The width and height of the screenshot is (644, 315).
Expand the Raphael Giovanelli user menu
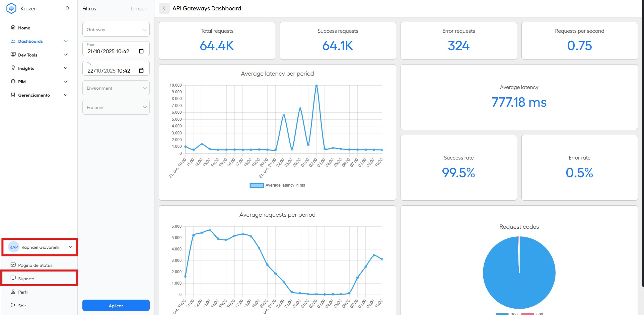(40, 247)
